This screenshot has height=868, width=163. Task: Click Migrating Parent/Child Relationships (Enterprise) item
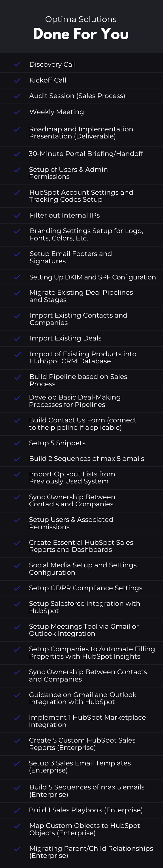pos(91,852)
